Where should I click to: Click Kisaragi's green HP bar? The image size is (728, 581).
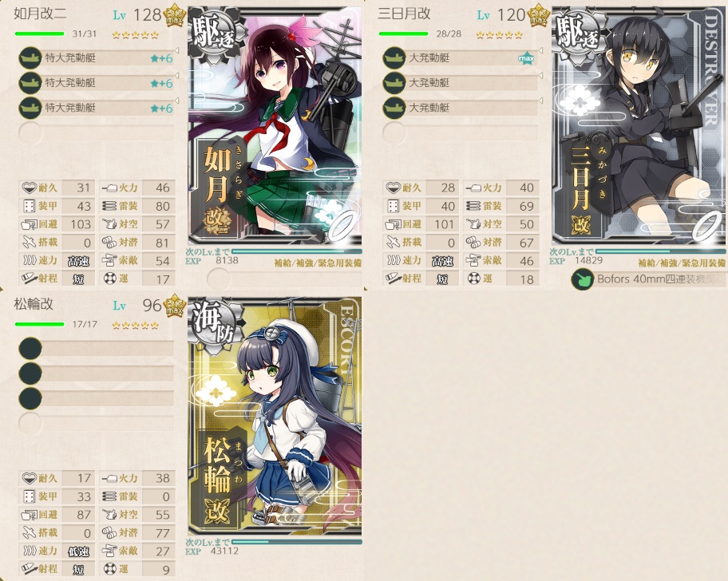[x=39, y=34]
